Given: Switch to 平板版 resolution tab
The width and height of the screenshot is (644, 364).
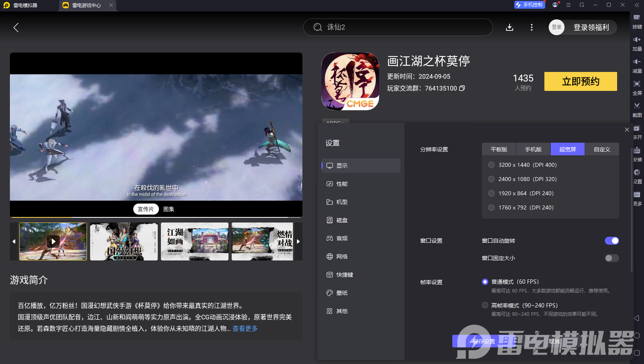Looking at the screenshot, I should [499, 149].
